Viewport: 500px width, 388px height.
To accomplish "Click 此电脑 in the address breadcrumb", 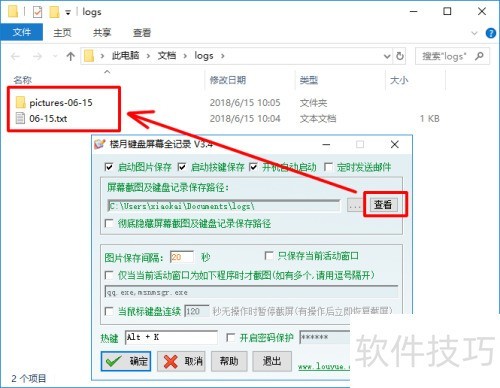I will coord(125,56).
